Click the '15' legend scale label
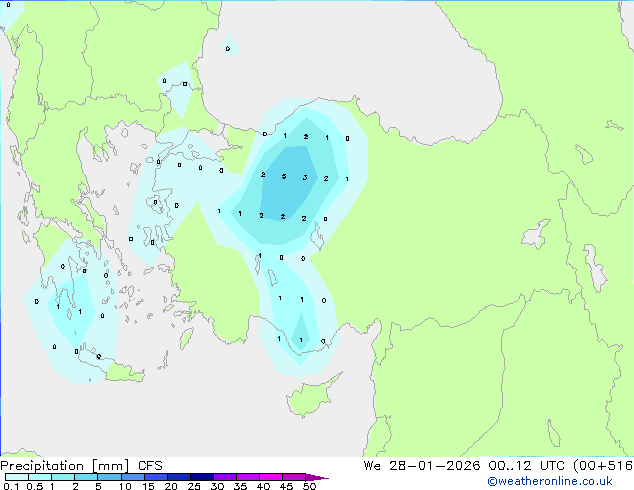Screen dimensions: 634x490 (x=148, y=486)
